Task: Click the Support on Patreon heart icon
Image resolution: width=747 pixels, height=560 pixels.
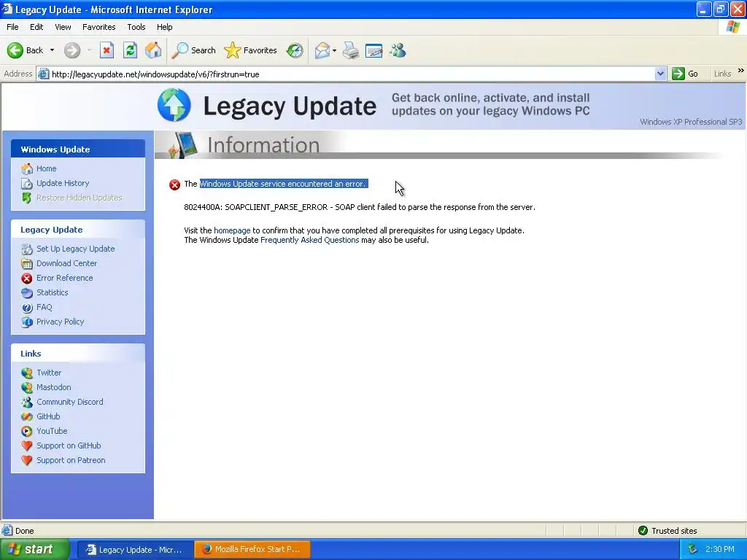Action: point(27,461)
